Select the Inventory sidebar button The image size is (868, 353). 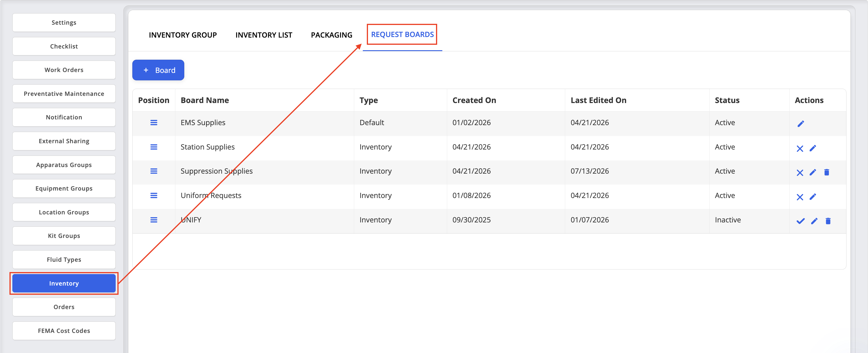[x=64, y=283]
